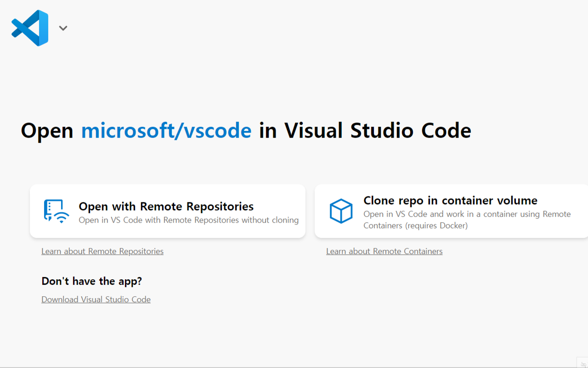Open Learn about Remote Repositories link
The width and height of the screenshot is (588, 368).
102,251
